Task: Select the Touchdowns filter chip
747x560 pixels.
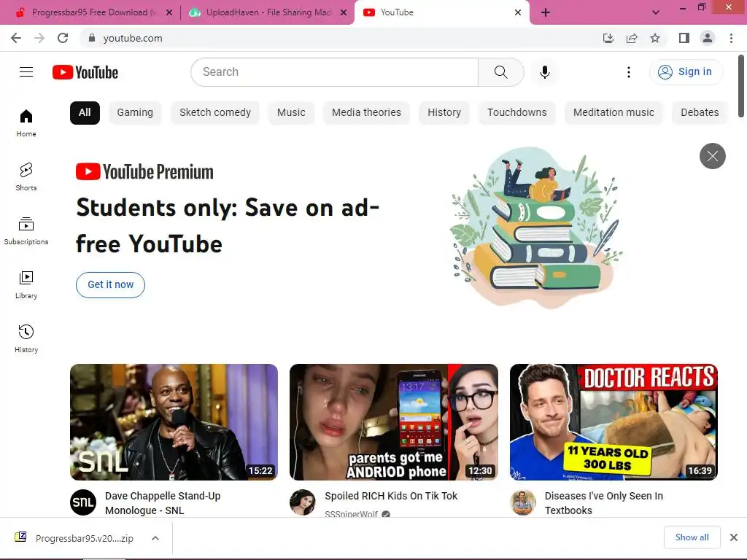Action: click(517, 113)
